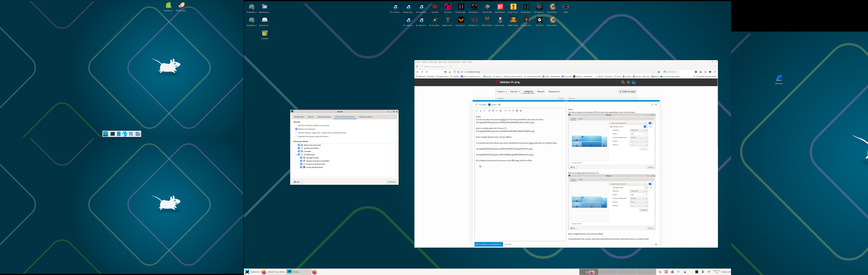
Task: Click the bookmark star in the address bar
Action: [x=659, y=72]
